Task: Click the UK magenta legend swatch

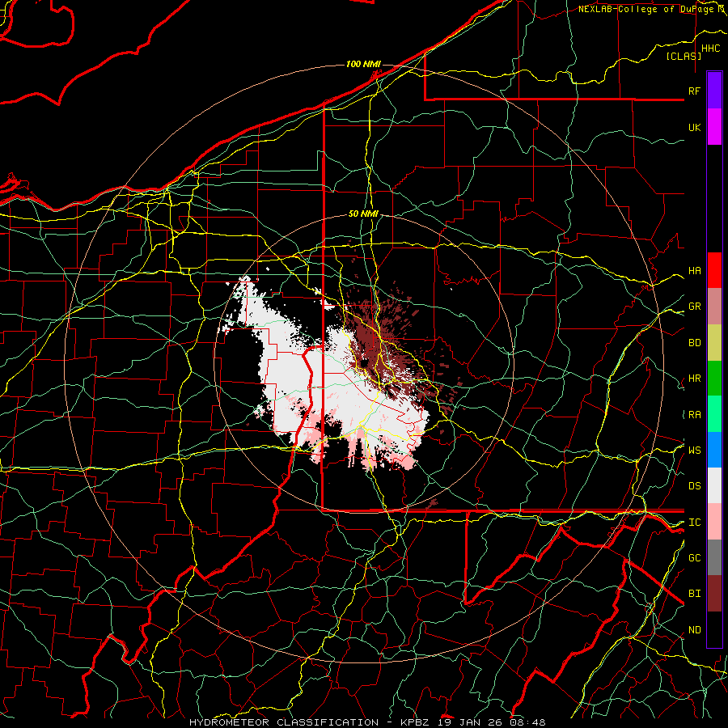Action: click(714, 127)
